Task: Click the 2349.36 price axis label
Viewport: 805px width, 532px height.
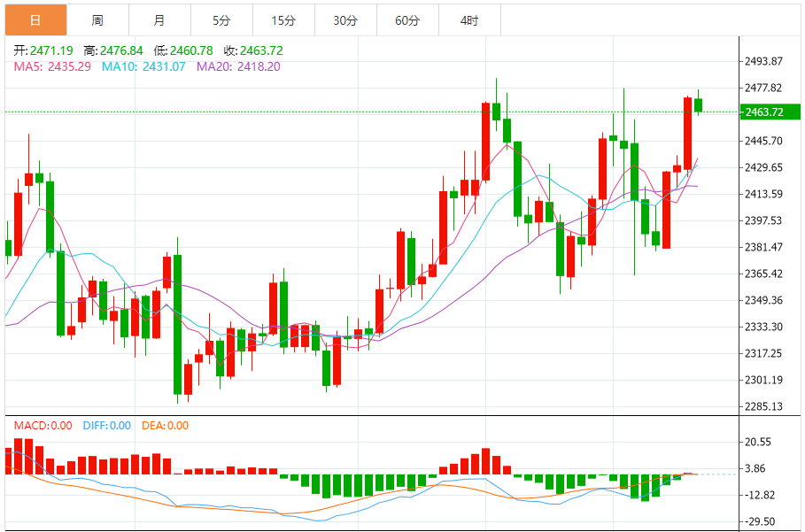Action: [764, 300]
